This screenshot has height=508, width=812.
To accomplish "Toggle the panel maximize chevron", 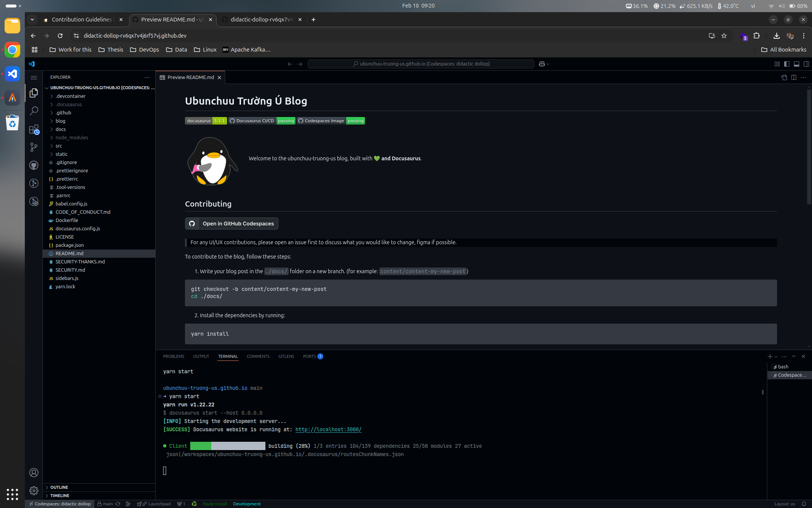I will 794,356.
